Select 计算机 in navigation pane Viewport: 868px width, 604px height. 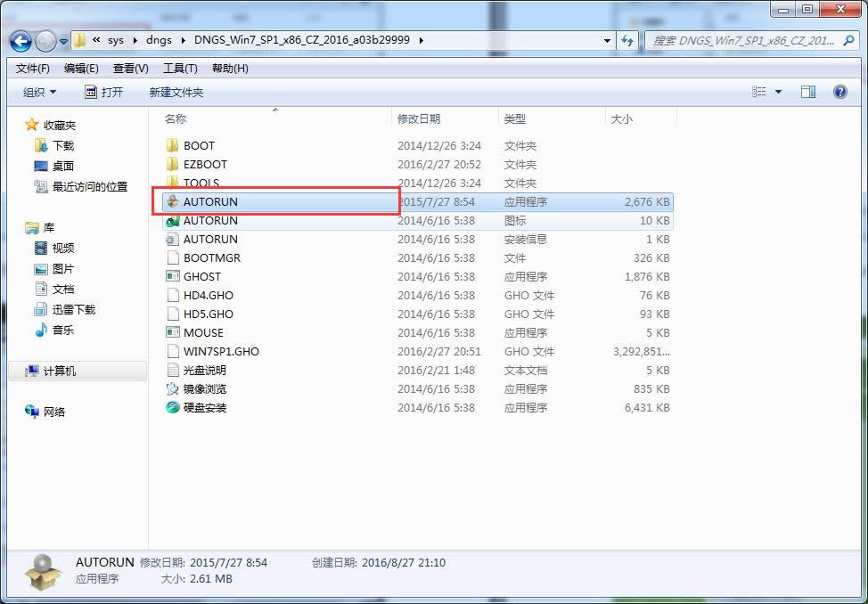59,371
